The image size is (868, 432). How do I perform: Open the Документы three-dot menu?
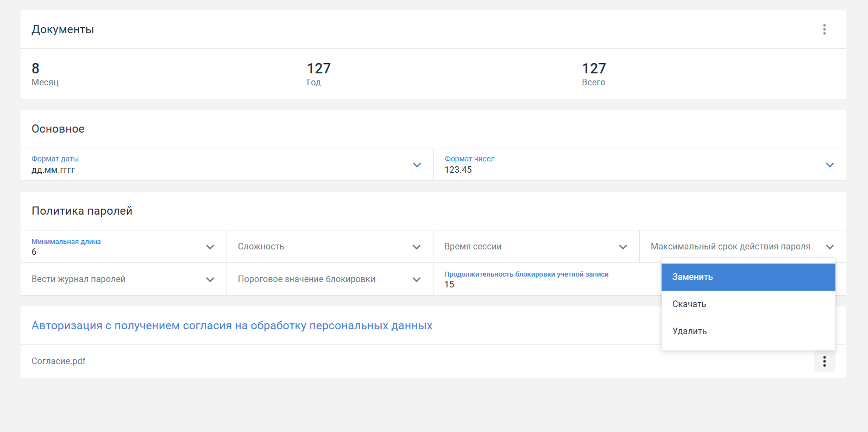click(824, 29)
